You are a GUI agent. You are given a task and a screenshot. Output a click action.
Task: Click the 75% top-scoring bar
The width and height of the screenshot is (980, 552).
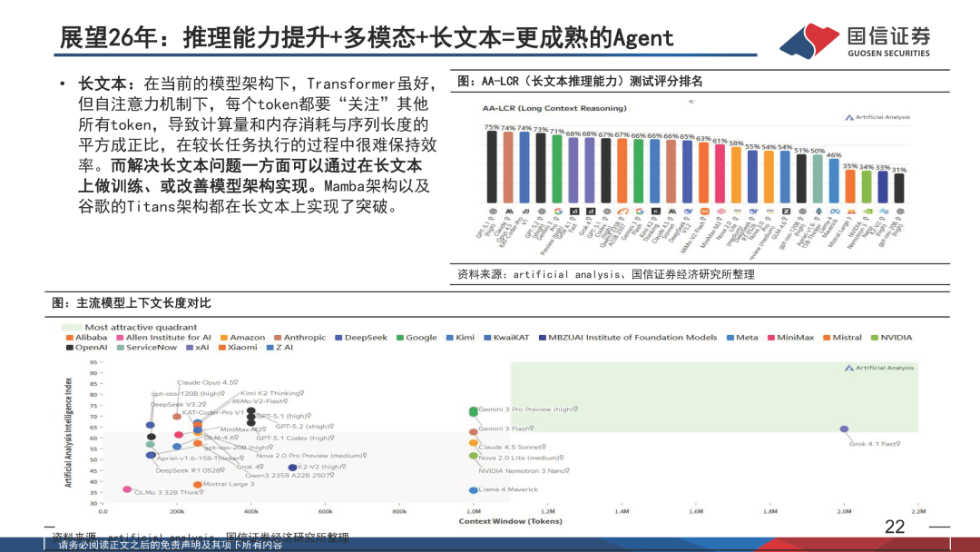tap(493, 167)
